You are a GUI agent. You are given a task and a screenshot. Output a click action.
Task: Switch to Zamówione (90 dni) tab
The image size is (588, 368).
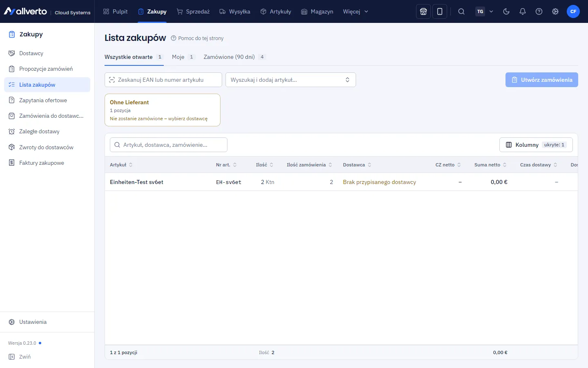click(x=235, y=57)
